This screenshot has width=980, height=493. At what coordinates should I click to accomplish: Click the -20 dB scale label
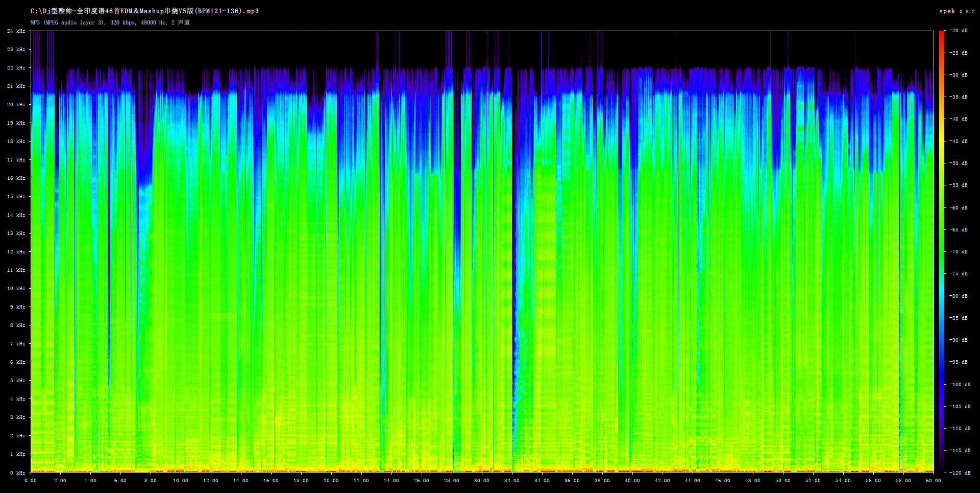[959, 31]
